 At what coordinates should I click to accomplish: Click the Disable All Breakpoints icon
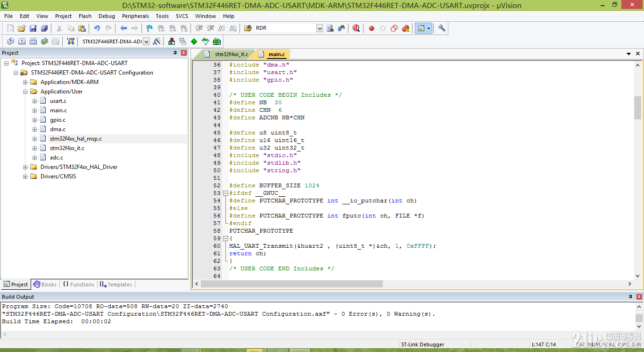(394, 28)
